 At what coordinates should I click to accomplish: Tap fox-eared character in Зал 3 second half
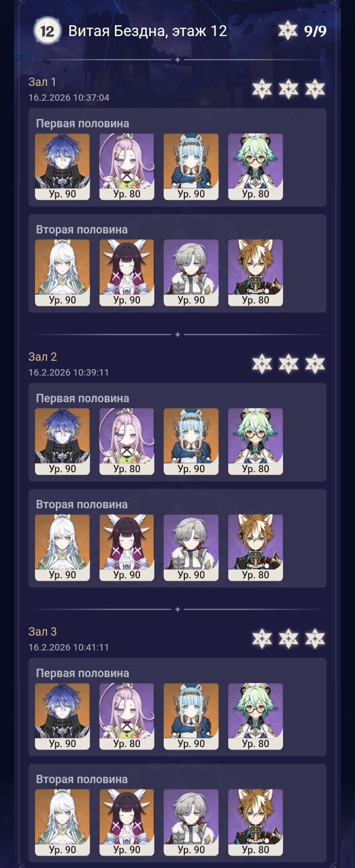(255, 823)
